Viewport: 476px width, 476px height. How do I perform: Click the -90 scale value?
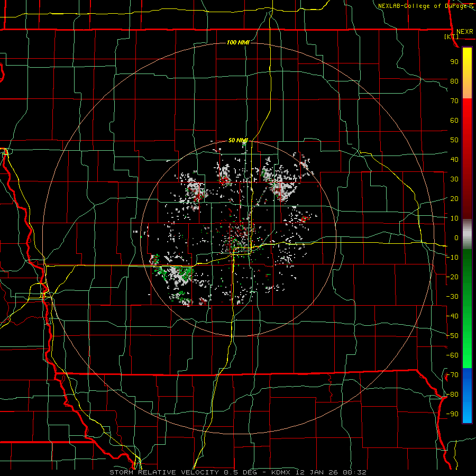coord(452,414)
